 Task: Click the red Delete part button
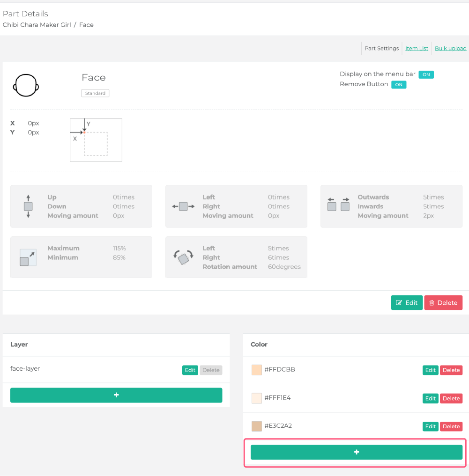tap(443, 303)
